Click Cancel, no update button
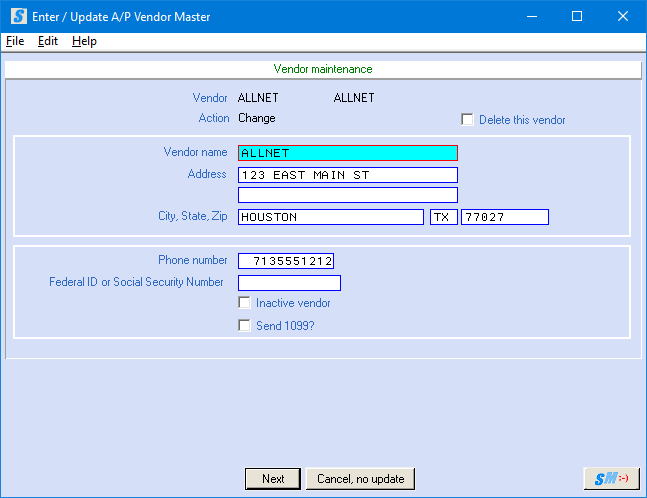The width and height of the screenshot is (647, 498). click(360, 479)
